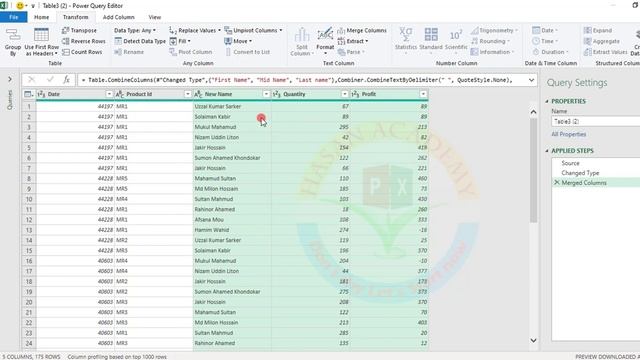Click the vertical scrollbar up arrow
The image size is (640, 360).
[533, 111]
